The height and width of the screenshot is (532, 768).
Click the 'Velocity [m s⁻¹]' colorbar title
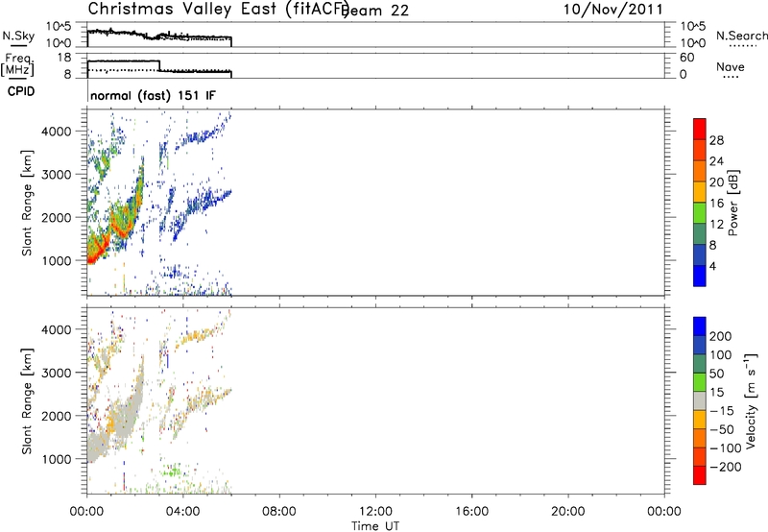pyautogui.click(x=751, y=400)
